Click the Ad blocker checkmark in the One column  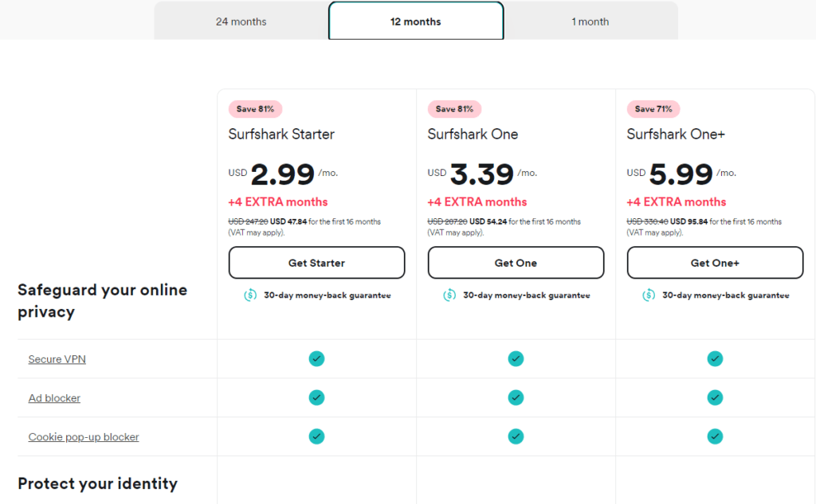516,398
